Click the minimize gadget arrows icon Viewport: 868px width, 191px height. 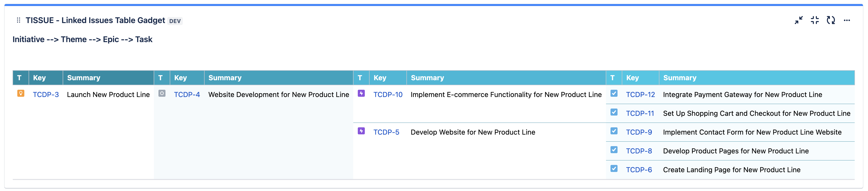[x=798, y=20]
